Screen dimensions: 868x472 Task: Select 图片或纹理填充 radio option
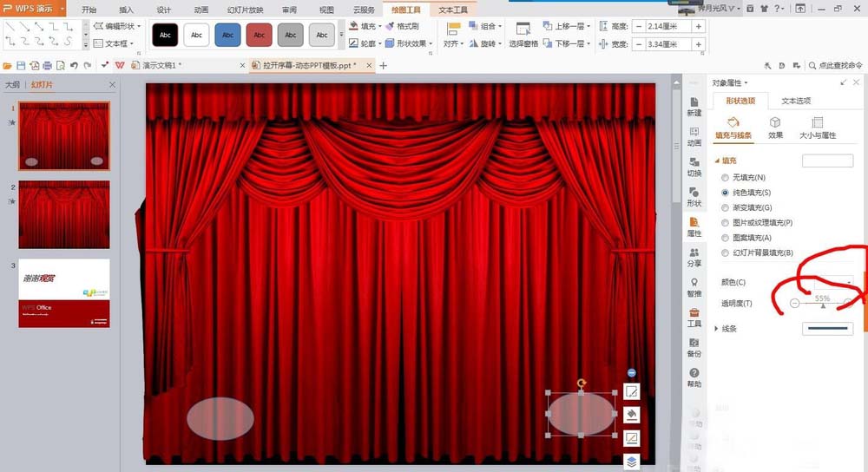tap(726, 222)
